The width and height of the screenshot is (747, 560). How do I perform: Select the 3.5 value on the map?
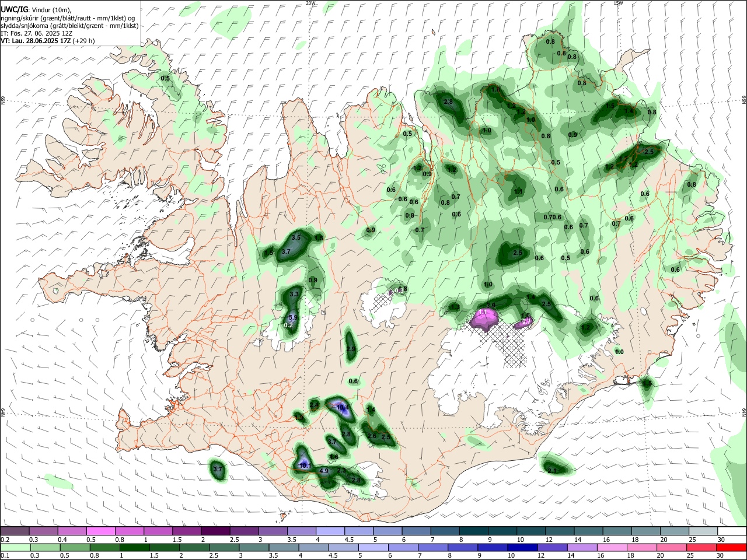pyautogui.click(x=296, y=237)
